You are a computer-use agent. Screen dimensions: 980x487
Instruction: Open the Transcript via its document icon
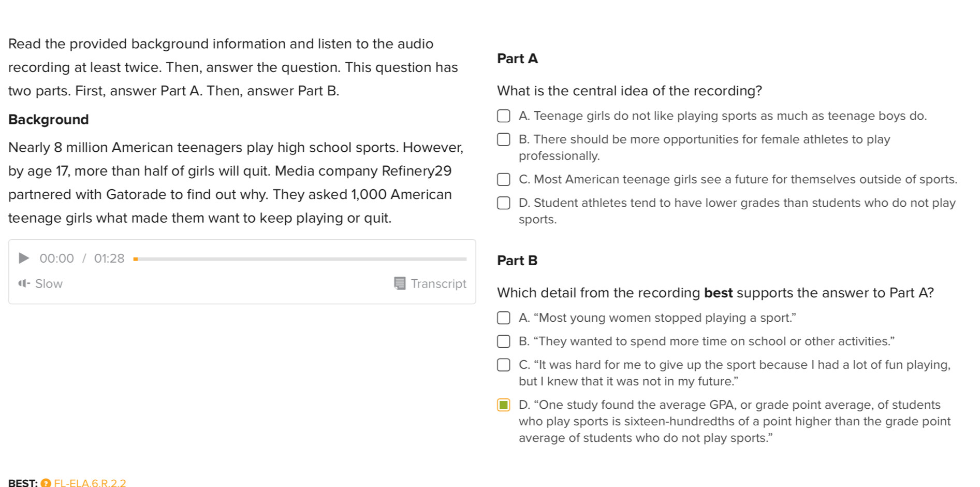(x=399, y=283)
